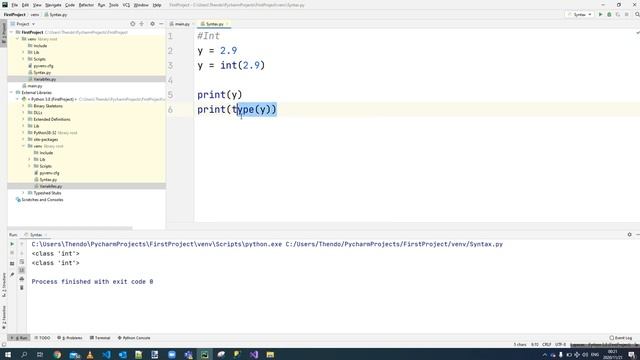Expand the site-packages folder

pyautogui.click(x=24, y=140)
